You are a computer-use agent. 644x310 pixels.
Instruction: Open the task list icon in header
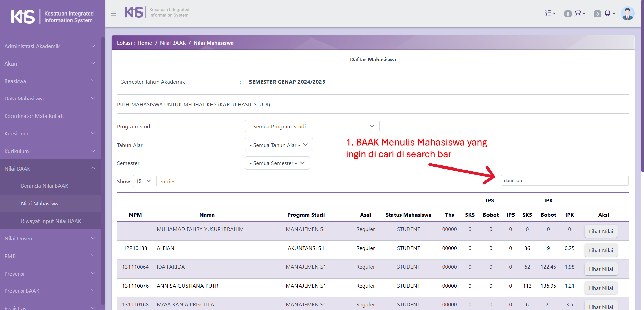tap(550, 13)
